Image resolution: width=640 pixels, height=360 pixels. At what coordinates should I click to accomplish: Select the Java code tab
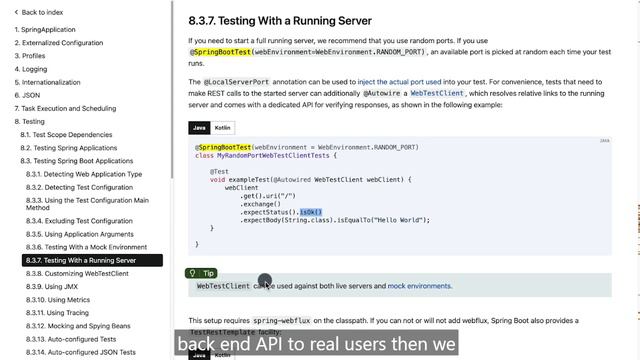(x=199, y=128)
